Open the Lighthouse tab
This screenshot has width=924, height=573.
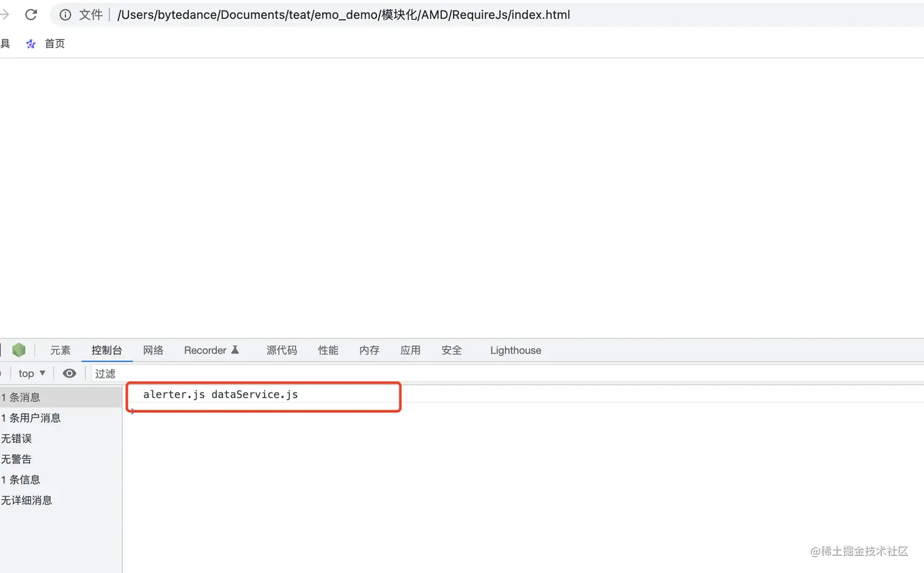click(x=516, y=350)
